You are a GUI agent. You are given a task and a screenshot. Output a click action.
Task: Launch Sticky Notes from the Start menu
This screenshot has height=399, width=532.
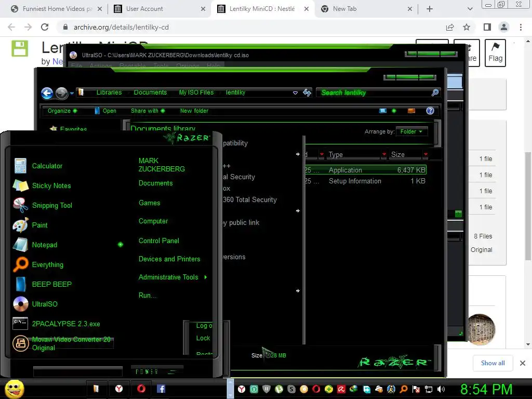click(x=51, y=185)
